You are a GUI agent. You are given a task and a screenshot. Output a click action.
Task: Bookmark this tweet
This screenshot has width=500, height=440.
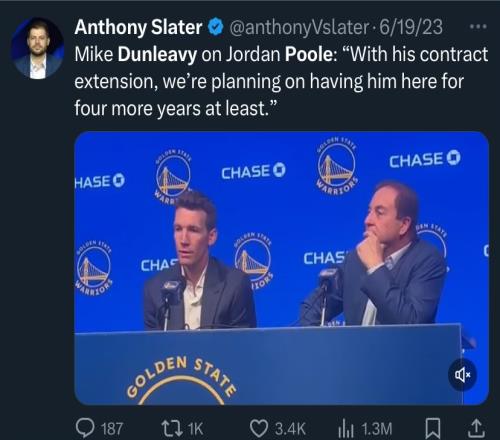click(433, 429)
